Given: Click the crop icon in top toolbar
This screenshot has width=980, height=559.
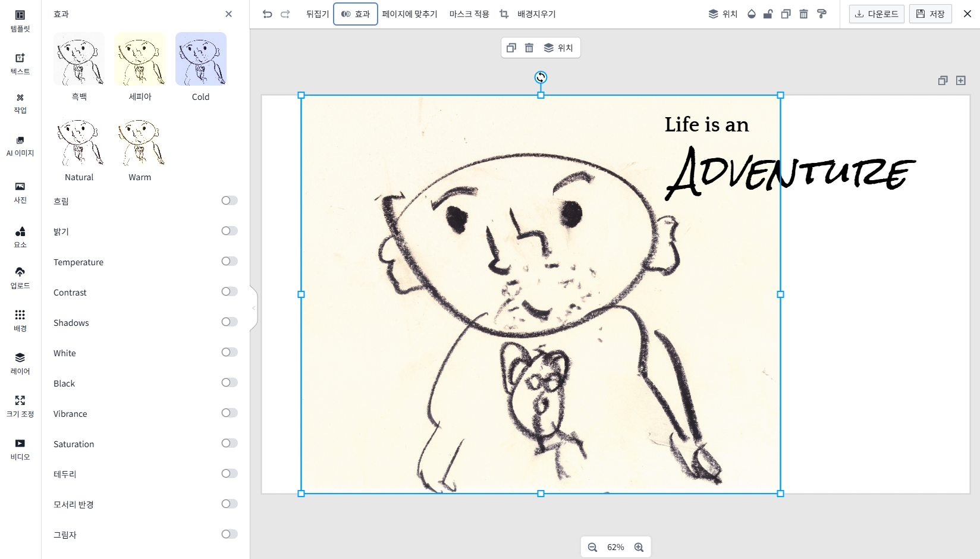Looking at the screenshot, I should click(x=504, y=14).
